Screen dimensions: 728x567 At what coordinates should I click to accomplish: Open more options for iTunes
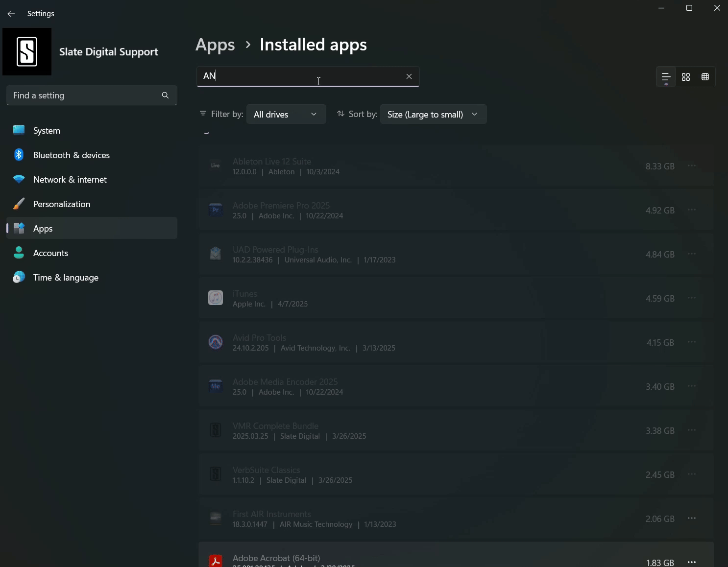click(x=692, y=298)
